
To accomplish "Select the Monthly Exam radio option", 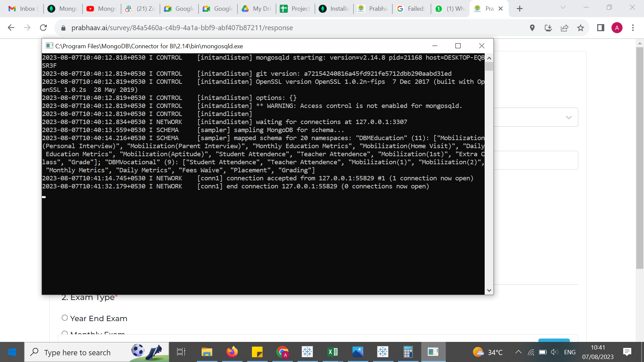I will point(65,333).
